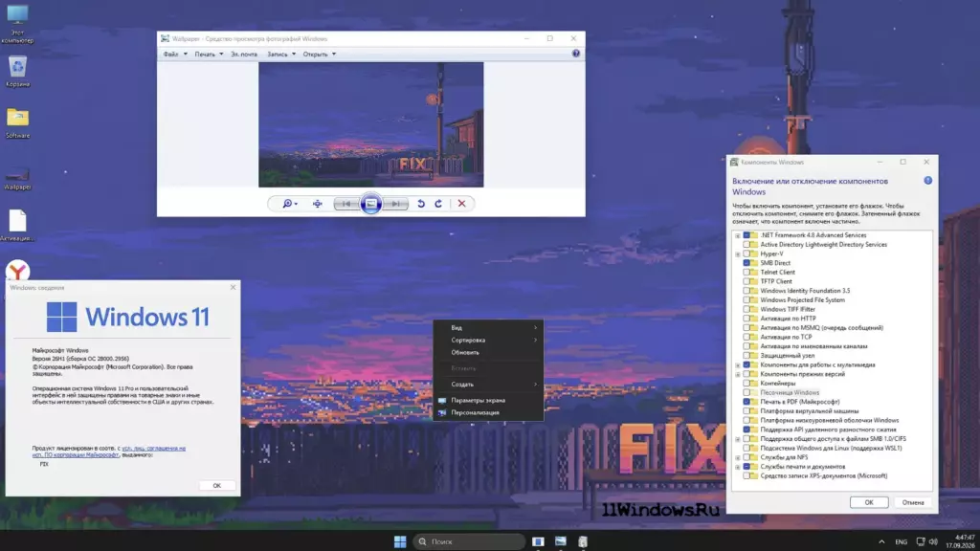Open the Создать submenu in context menu

(x=488, y=385)
